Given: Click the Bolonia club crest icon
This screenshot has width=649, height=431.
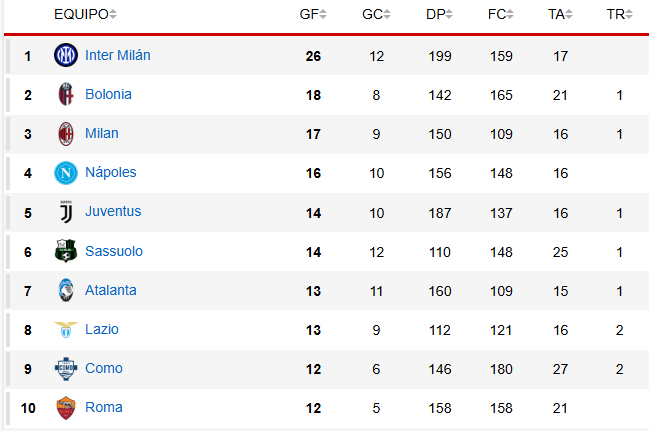Looking at the screenshot, I should coord(65,95).
